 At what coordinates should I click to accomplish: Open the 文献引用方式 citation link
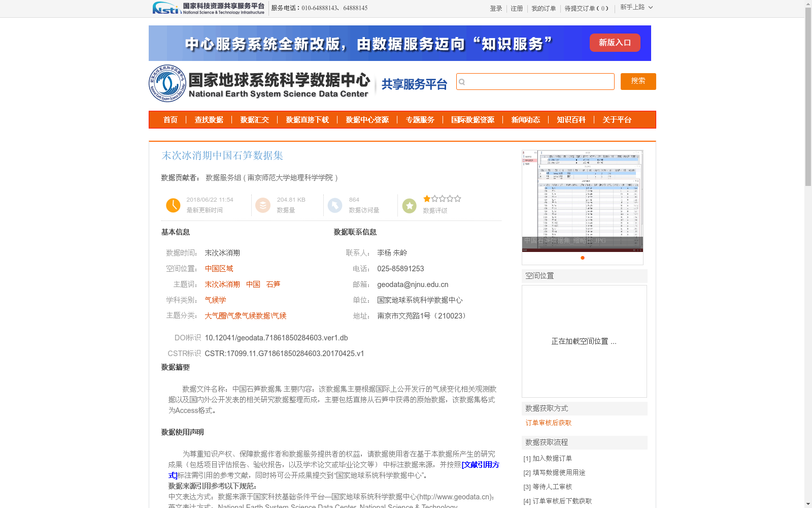480,465
